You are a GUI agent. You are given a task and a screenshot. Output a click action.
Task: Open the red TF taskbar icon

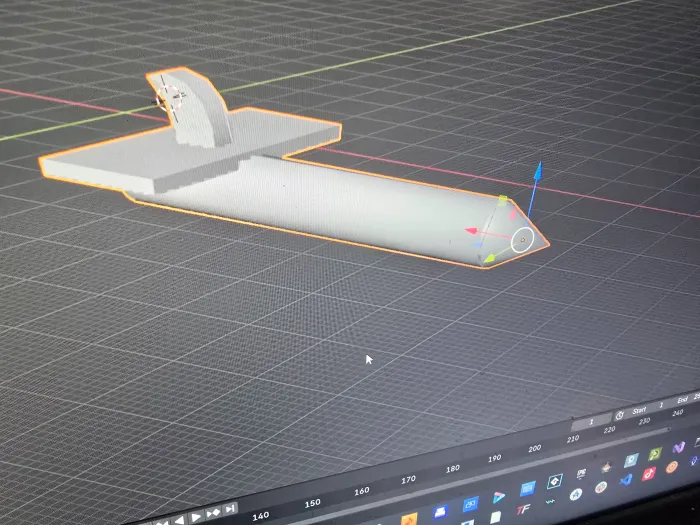coord(523,509)
